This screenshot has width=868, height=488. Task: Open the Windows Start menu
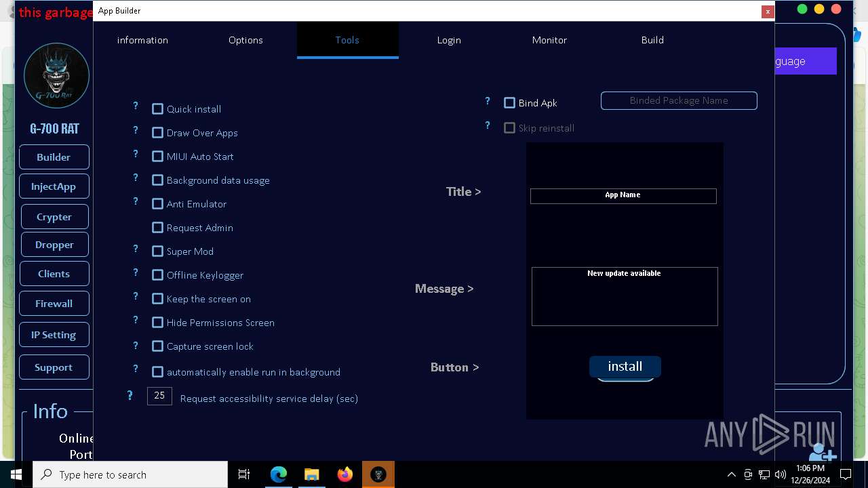pyautogui.click(x=16, y=474)
